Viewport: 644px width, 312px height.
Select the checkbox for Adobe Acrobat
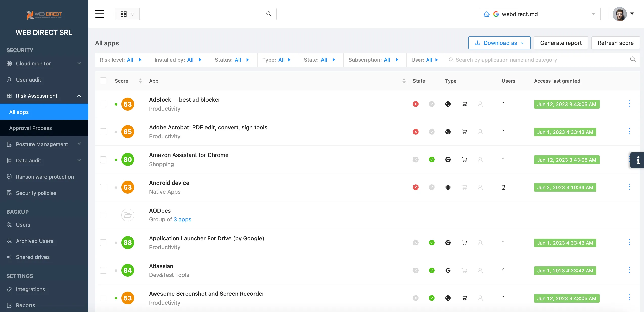[103, 132]
